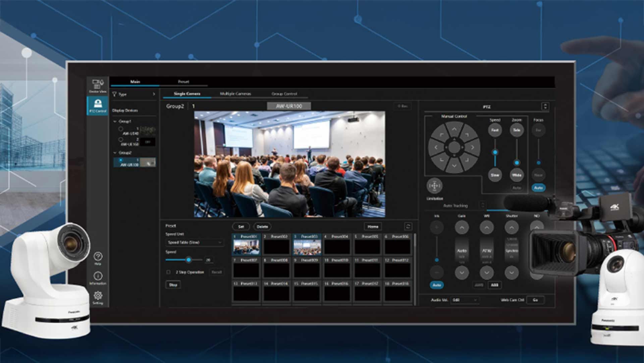Toggle the Iris Auto button
This screenshot has height=363, width=644.
pyautogui.click(x=436, y=285)
